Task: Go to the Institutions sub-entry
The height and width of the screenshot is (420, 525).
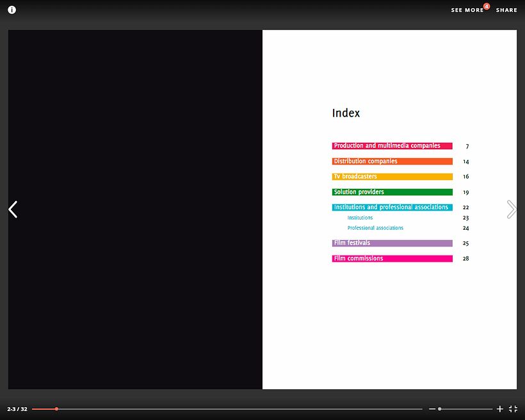Action: pyautogui.click(x=360, y=218)
